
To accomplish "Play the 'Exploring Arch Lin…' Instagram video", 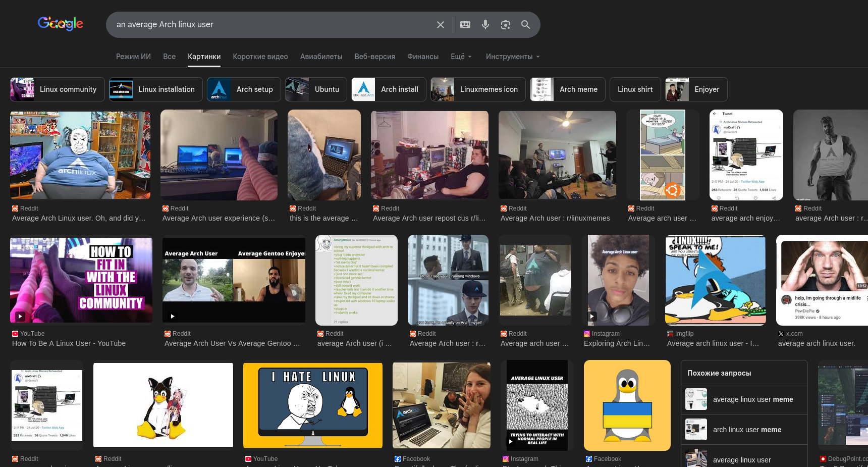I will pyautogui.click(x=591, y=317).
